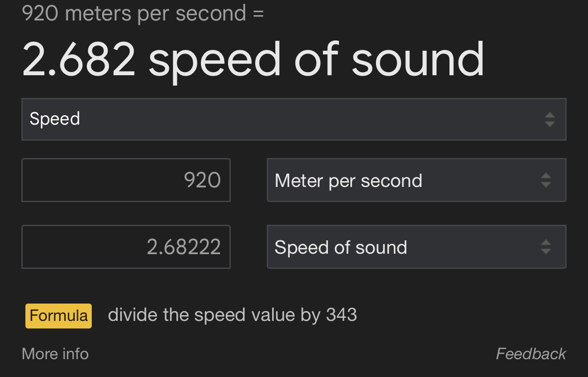Viewport: 588px width, 377px height.
Task: Focus the input field containing 920
Action: (x=126, y=180)
